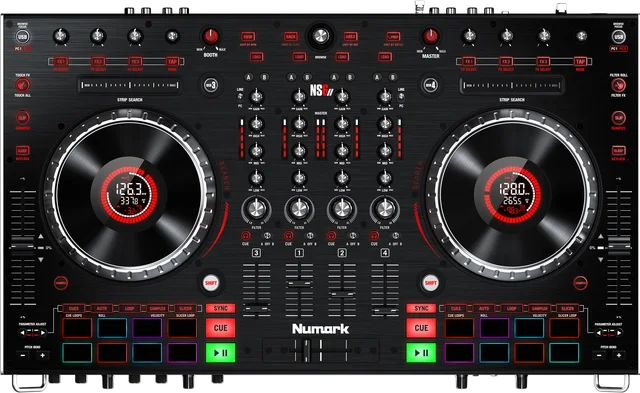Hit the left deck SHIFT button
The image size is (640, 393).
(x=211, y=282)
